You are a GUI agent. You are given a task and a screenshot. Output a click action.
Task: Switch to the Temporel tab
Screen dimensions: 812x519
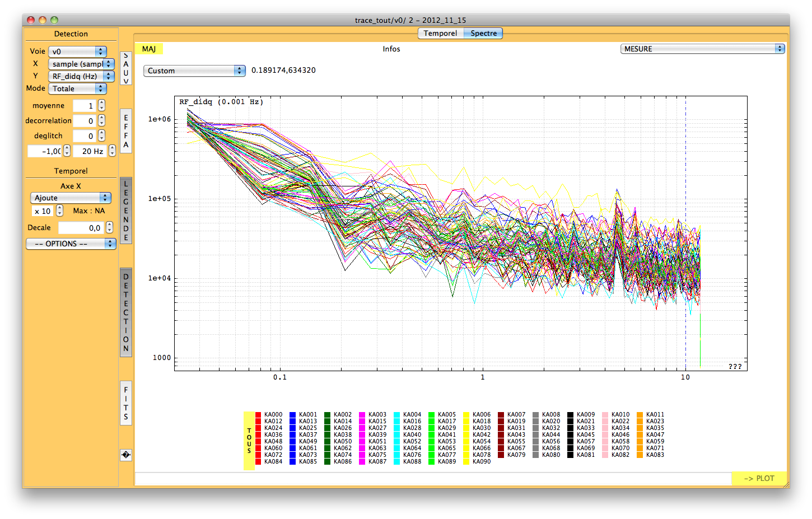(x=440, y=34)
